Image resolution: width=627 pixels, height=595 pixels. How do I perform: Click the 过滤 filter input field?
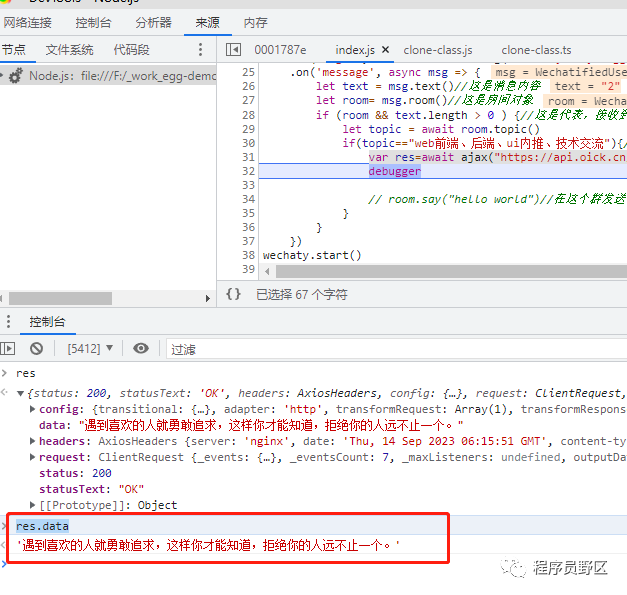tap(396, 349)
